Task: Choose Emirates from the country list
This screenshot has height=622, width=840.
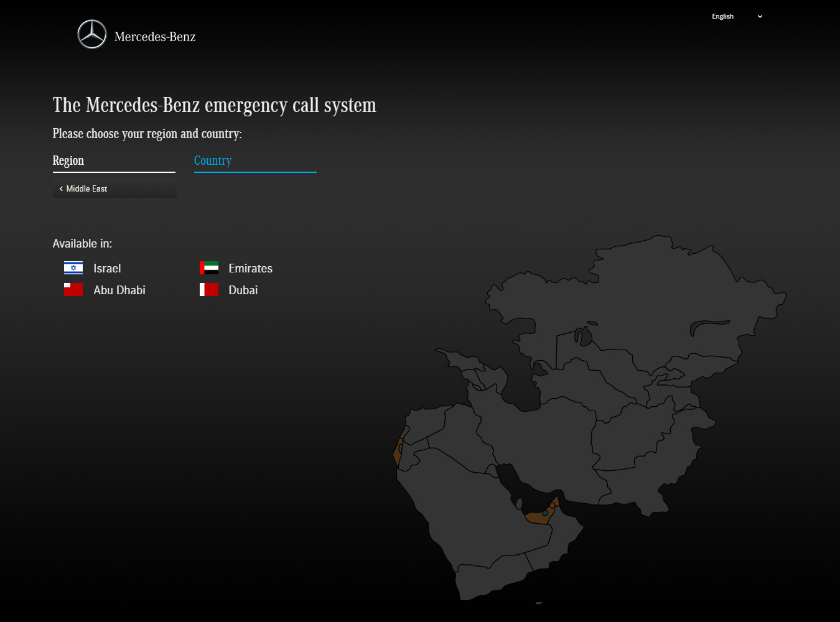Action: (250, 269)
